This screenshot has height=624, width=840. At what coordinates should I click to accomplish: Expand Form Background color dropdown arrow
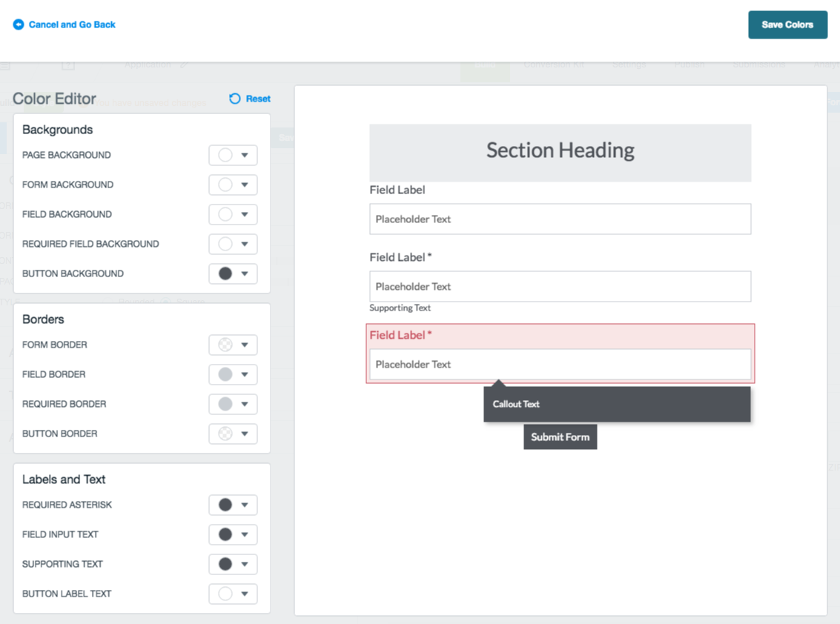pyautogui.click(x=245, y=185)
